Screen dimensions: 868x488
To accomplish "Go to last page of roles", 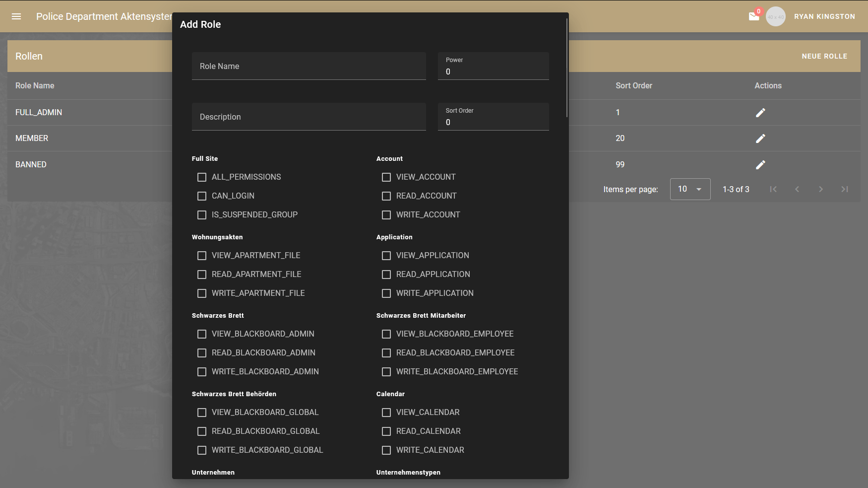I will 845,189.
